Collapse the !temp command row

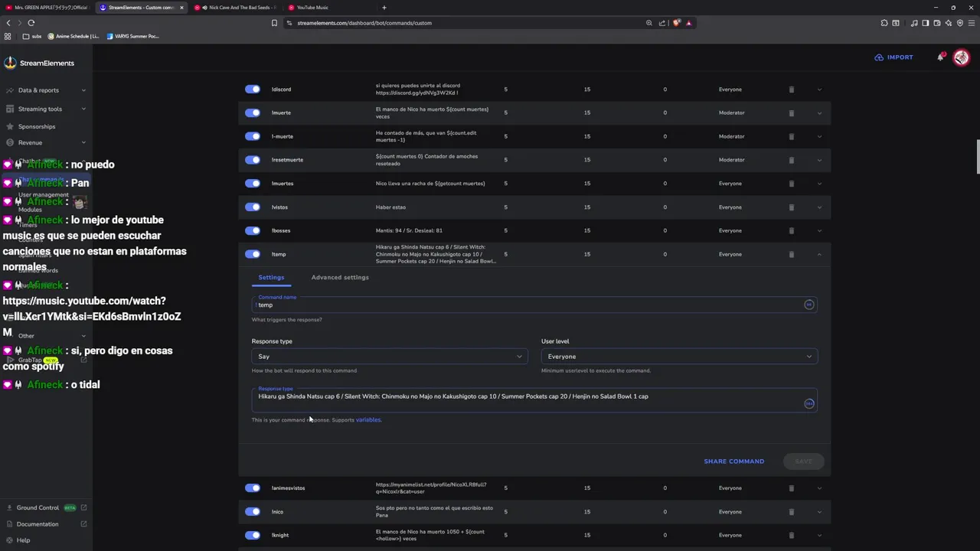(x=819, y=254)
